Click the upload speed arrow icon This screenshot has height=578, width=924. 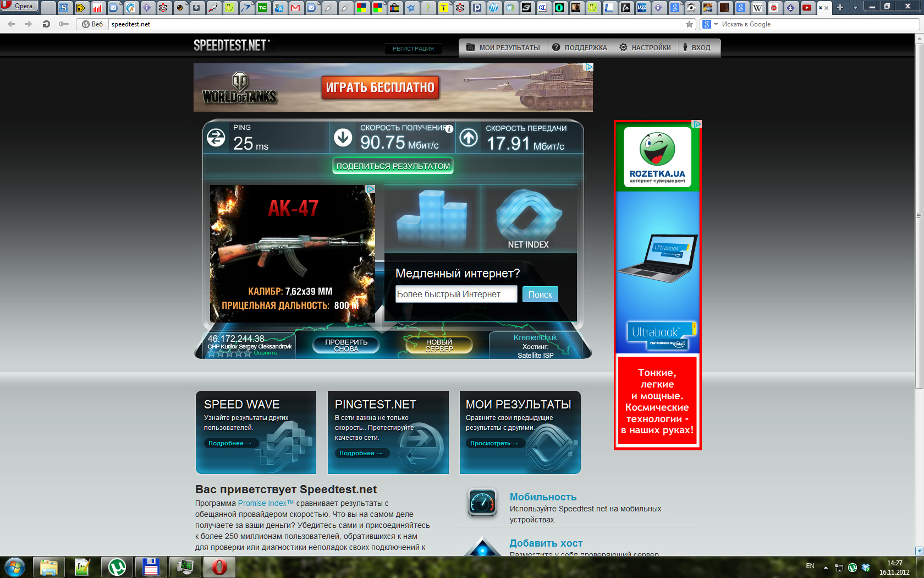[469, 138]
